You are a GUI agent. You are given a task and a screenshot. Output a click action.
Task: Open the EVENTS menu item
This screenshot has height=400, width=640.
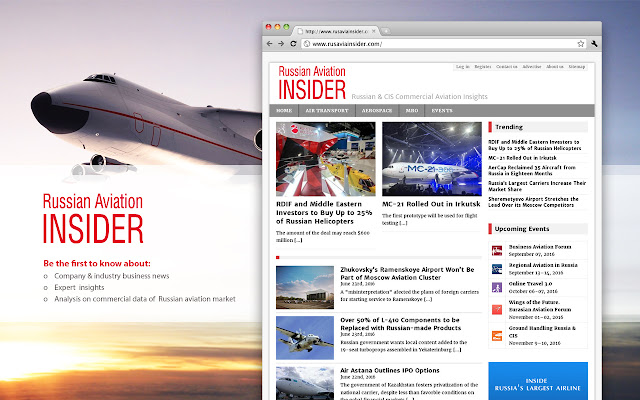coord(442,111)
